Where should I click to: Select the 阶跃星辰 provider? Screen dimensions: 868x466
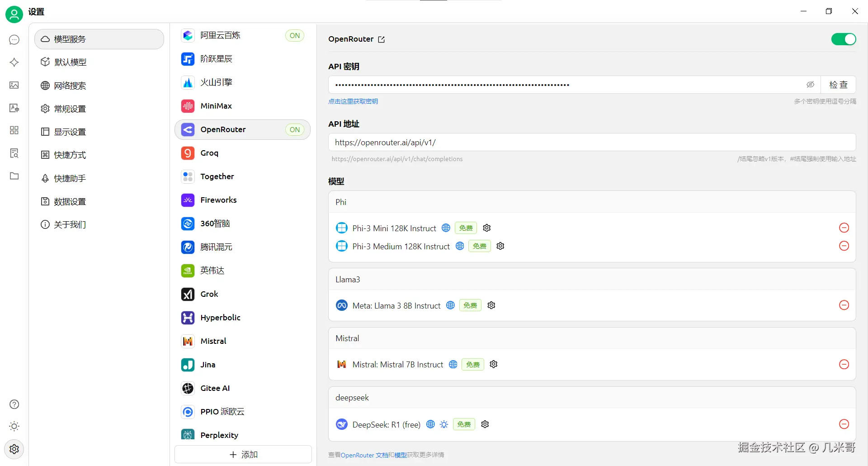243,59
